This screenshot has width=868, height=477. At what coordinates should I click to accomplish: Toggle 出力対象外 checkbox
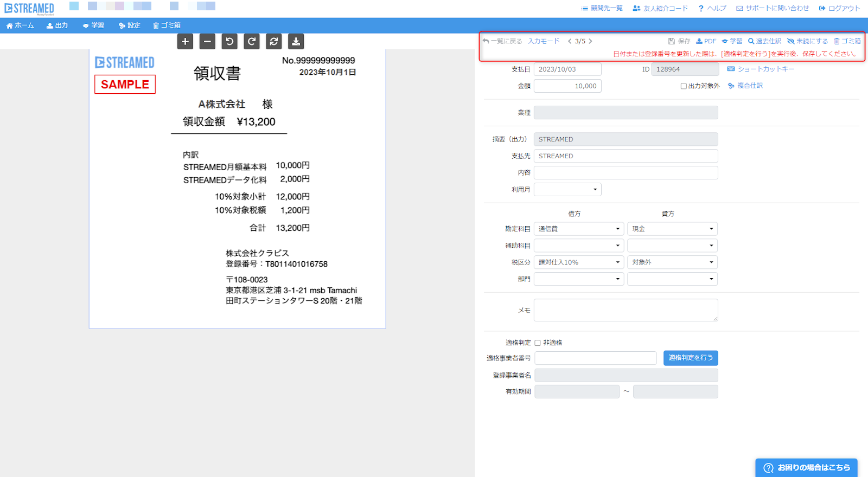coord(684,86)
